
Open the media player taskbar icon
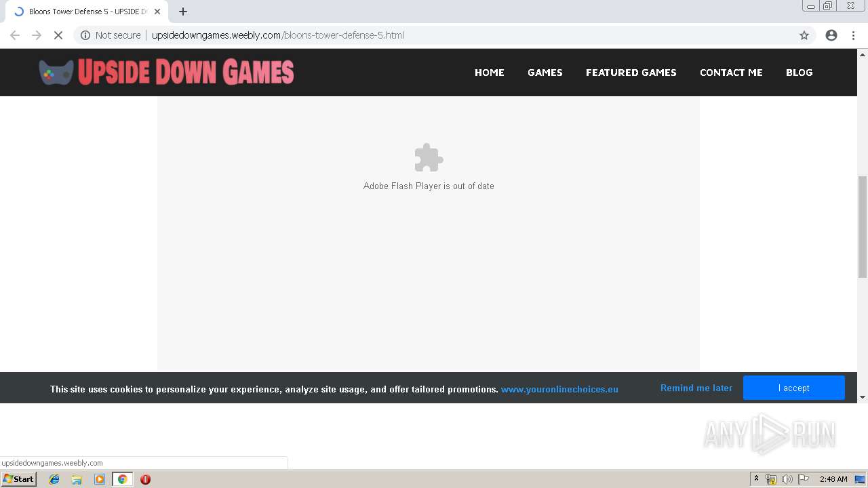[x=100, y=479]
